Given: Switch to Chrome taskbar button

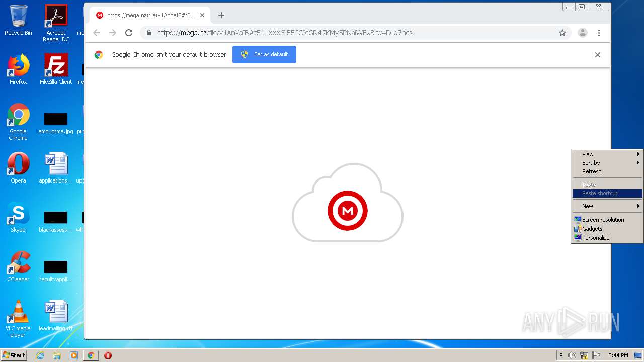Looking at the screenshot, I should (x=91, y=355).
